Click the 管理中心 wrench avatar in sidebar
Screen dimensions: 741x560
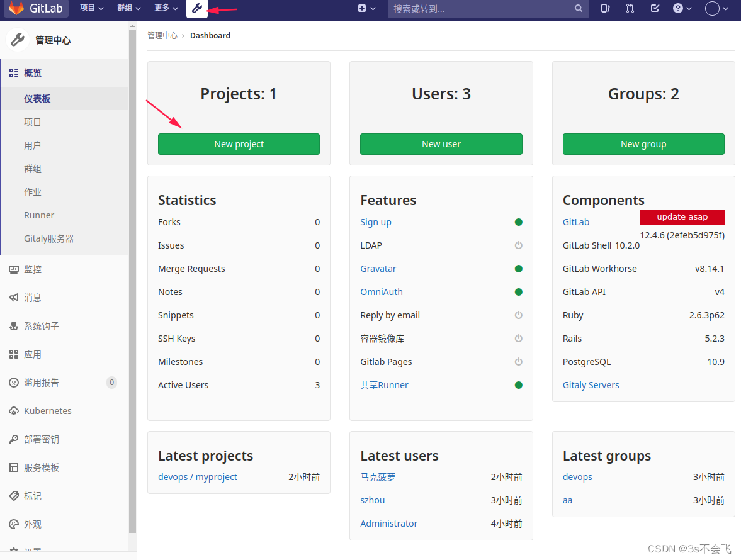click(18, 40)
